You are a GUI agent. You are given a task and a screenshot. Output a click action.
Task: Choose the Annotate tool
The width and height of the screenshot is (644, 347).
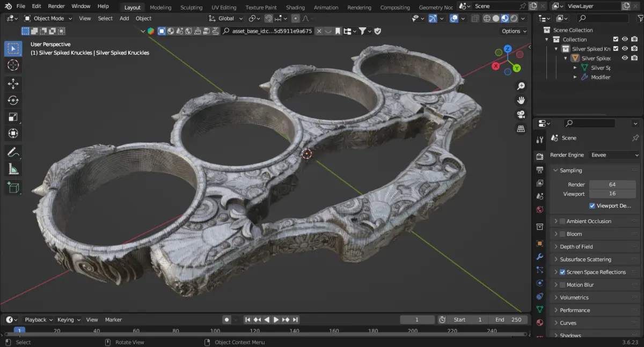[x=13, y=152]
